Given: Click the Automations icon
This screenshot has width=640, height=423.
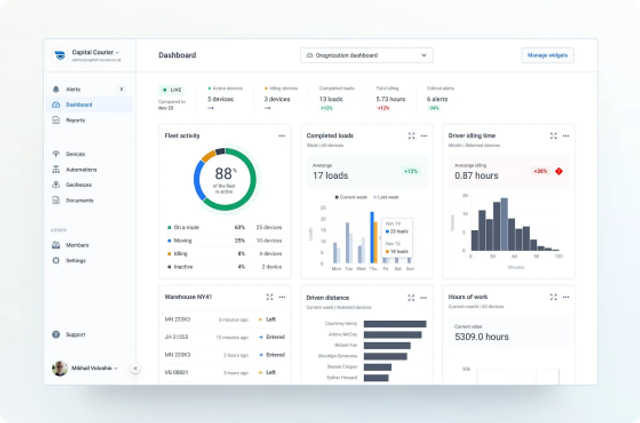Looking at the screenshot, I should click(56, 169).
